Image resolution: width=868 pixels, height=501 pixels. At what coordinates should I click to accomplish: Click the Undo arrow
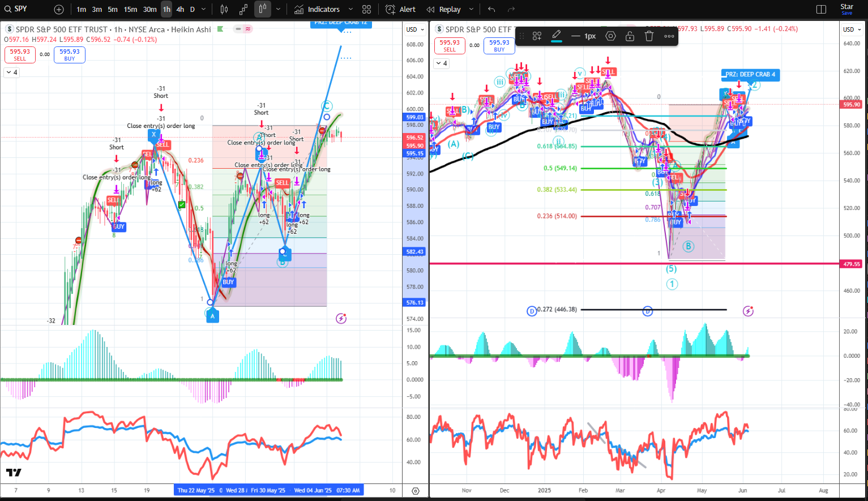click(491, 10)
